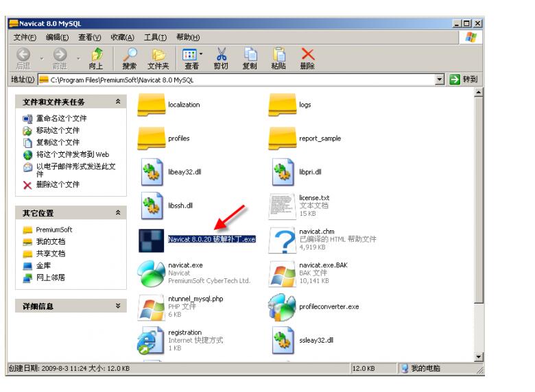Click 删除这个文件 task link
The width and height of the screenshot is (535, 392).
click(x=58, y=184)
